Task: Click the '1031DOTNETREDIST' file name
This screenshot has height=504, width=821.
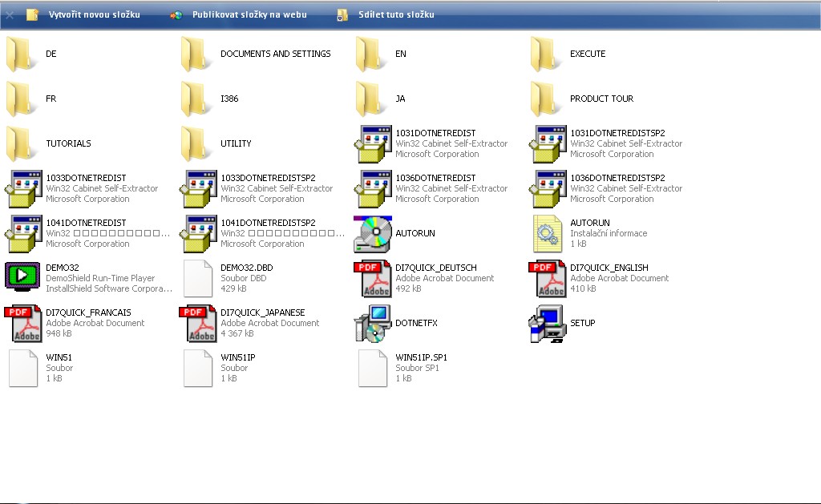Action: (x=435, y=134)
